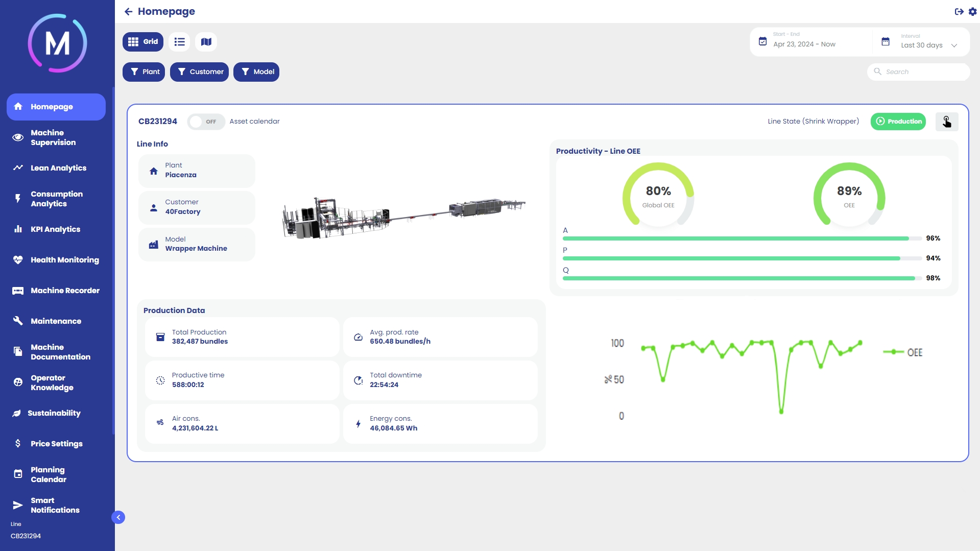Screen dimensions: 980x551
Task: Switch to map view icon
Action: (x=206, y=42)
